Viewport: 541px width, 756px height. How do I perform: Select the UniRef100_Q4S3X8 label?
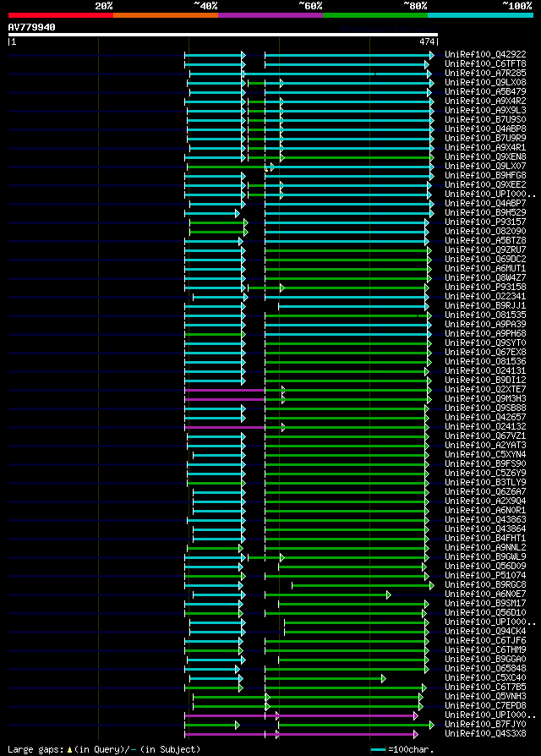(485, 734)
